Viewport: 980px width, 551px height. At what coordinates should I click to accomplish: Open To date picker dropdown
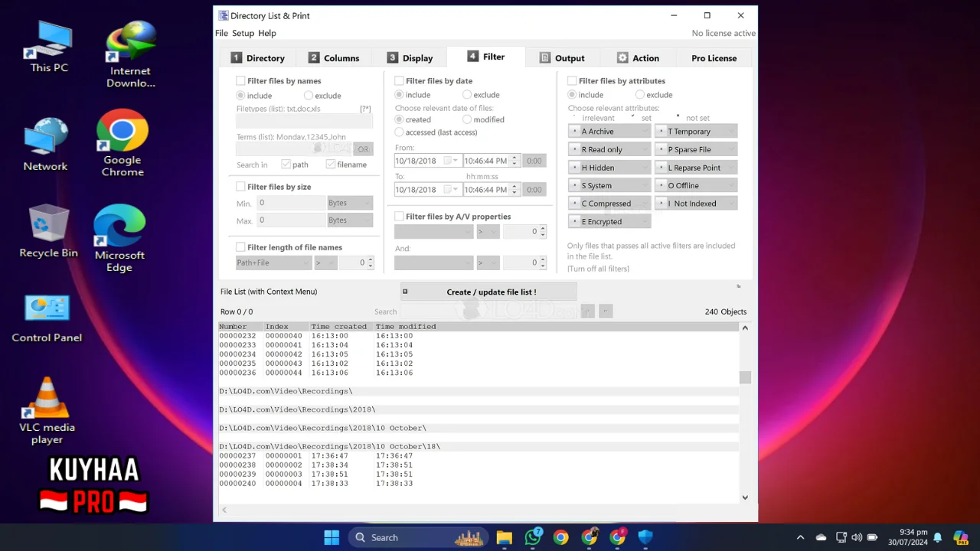click(455, 189)
